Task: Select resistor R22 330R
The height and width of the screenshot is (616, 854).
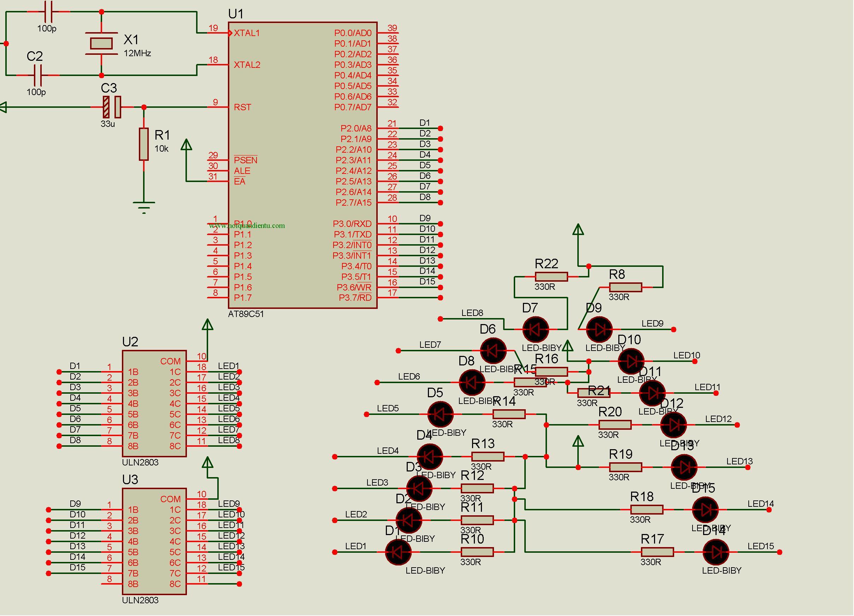Action: tap(551, 277)
